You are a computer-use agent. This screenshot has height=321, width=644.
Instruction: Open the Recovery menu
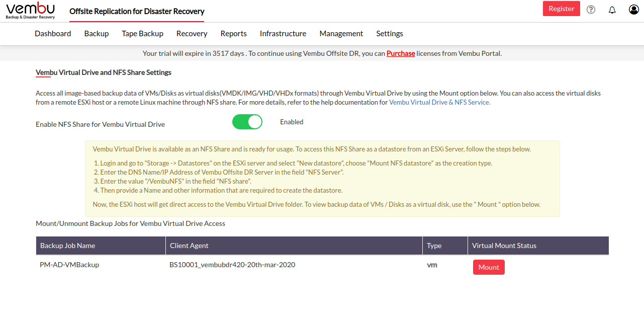pyautogui.click(x=192, y=34)
